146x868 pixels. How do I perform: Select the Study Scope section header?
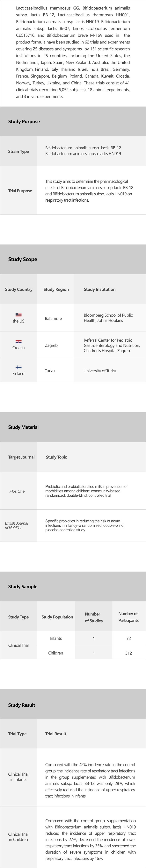click(x=23, y=259)
